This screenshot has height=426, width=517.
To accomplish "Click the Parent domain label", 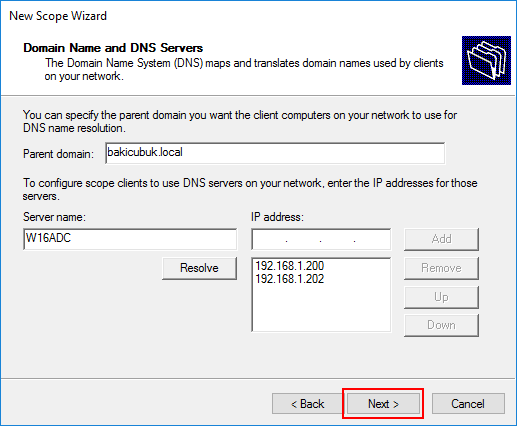I will (x=58, y=154).
